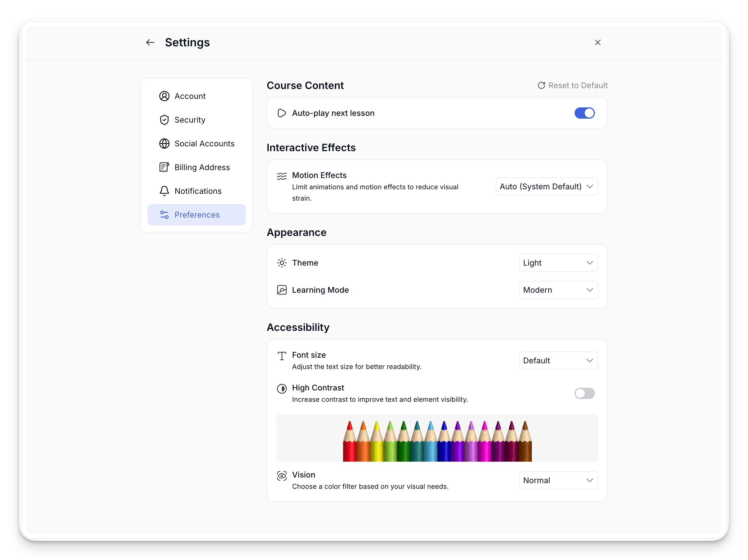
Task: Go to Social Accounts section
Action: (197, 144)
